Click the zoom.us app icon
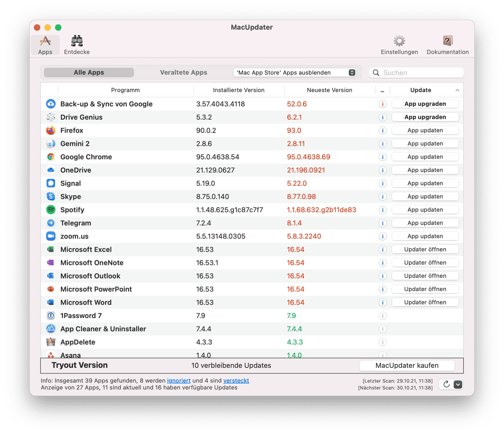This screenshot has height=435, width=504. (51, 236)
